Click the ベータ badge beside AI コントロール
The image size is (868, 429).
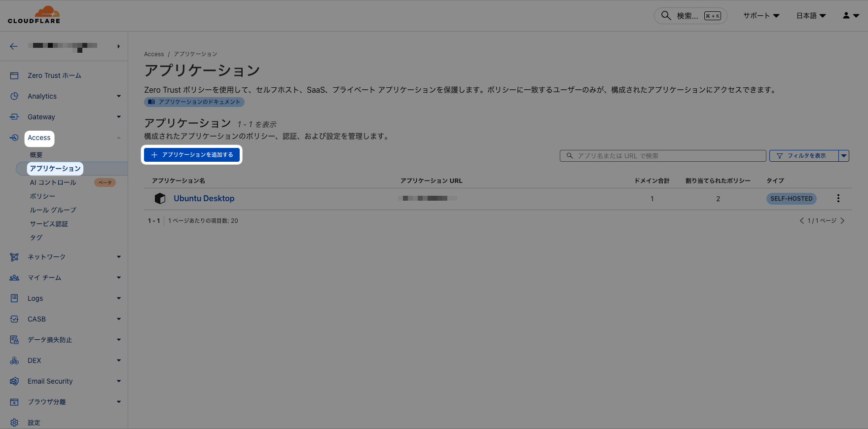click(105, 182)
